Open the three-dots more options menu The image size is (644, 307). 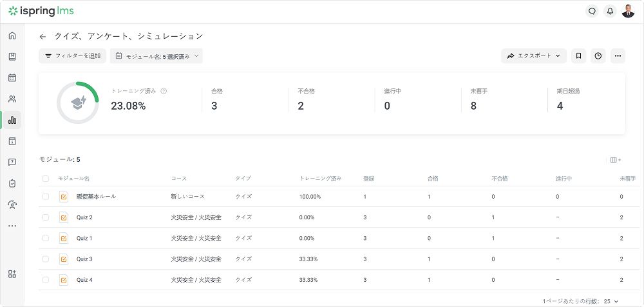(x=618, y=56)
